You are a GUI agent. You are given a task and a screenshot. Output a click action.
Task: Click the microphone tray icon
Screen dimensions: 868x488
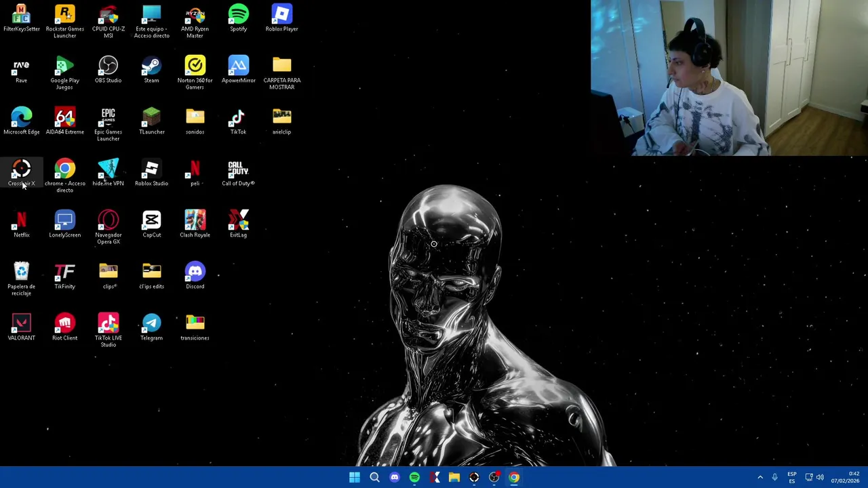tap(774, 477)
